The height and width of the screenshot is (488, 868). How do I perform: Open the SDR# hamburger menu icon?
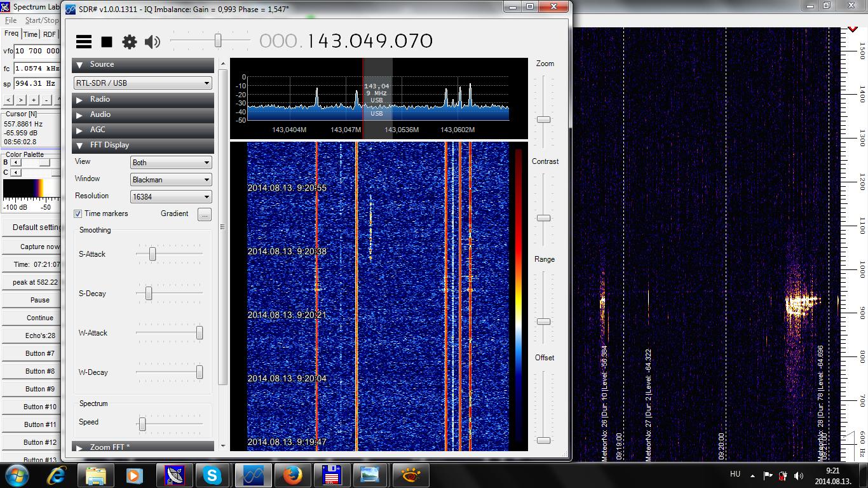coord(84,42)
